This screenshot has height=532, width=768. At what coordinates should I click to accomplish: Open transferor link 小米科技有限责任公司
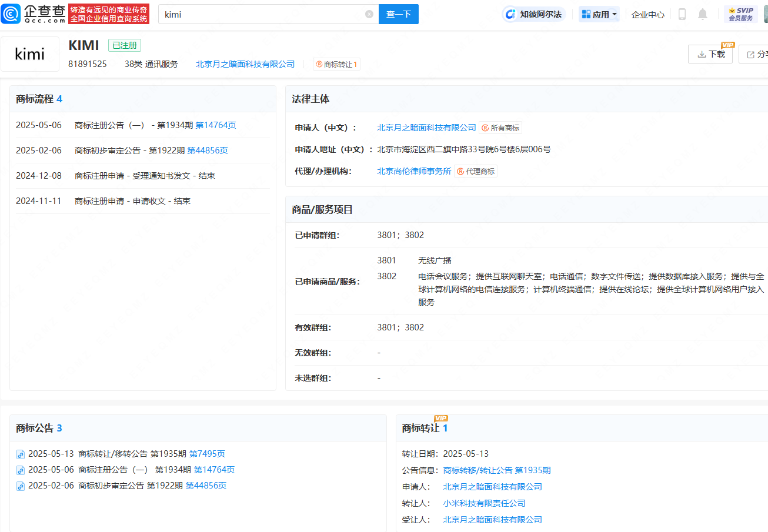pos(483,503)
